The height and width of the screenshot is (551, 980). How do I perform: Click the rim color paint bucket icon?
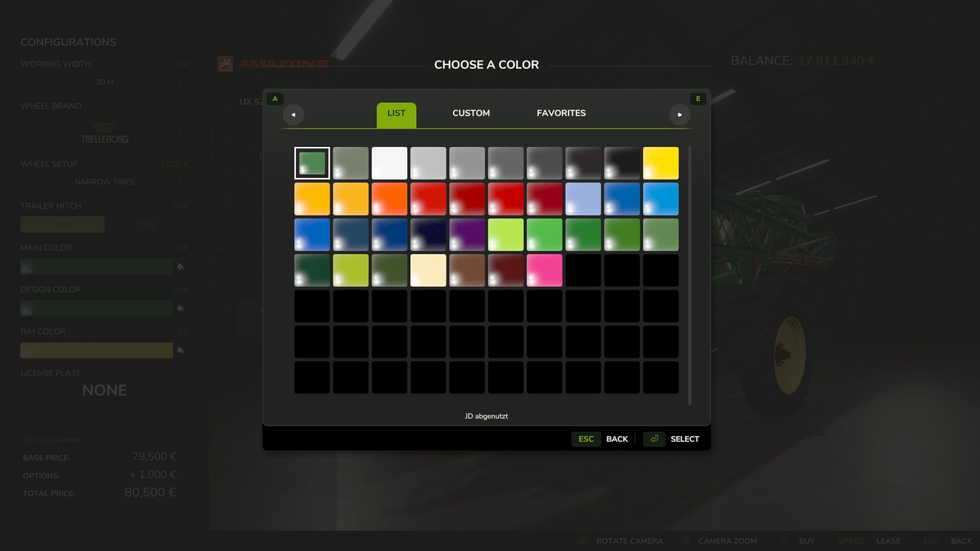(180, 350)
